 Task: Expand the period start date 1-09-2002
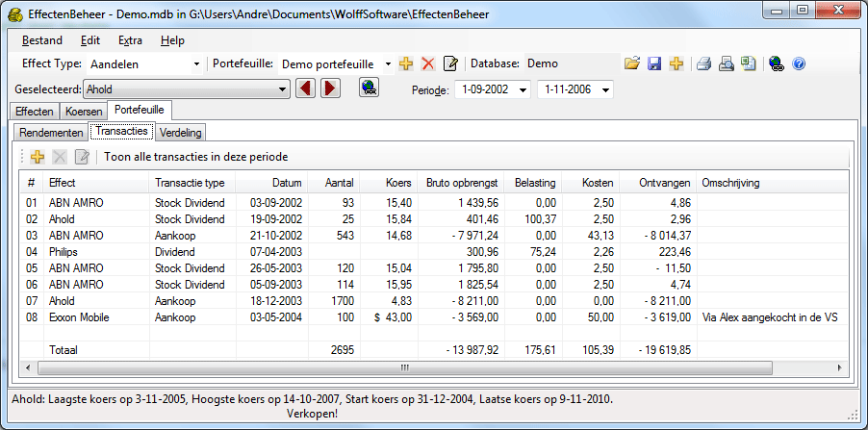click(523, 89)
